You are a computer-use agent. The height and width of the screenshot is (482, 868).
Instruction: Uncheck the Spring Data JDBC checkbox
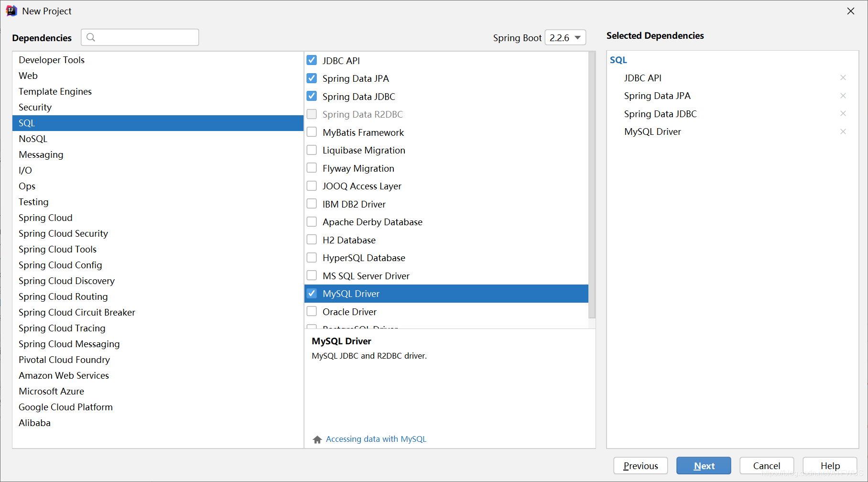pos(312,96)
